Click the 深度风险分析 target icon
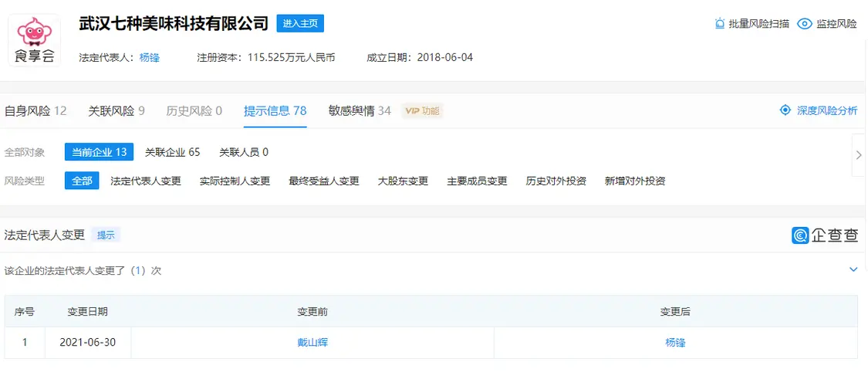This screenshot has height=379, width=868. tap(785, 110)
